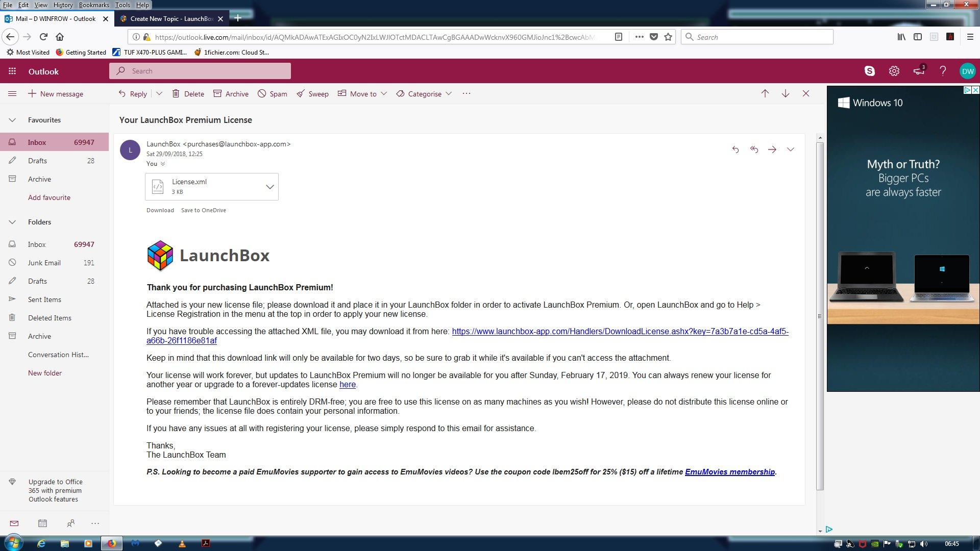Viewport: 980px width, 551px height.
Task: Delete the open email
Action: click(x=188, y=94)
